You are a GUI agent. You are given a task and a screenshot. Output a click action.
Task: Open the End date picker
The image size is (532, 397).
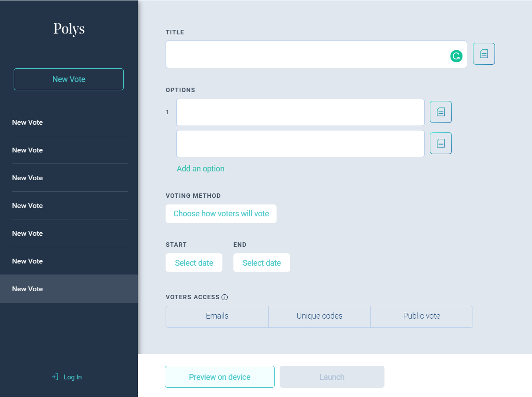pyautogui.click(x=262, y=263)
